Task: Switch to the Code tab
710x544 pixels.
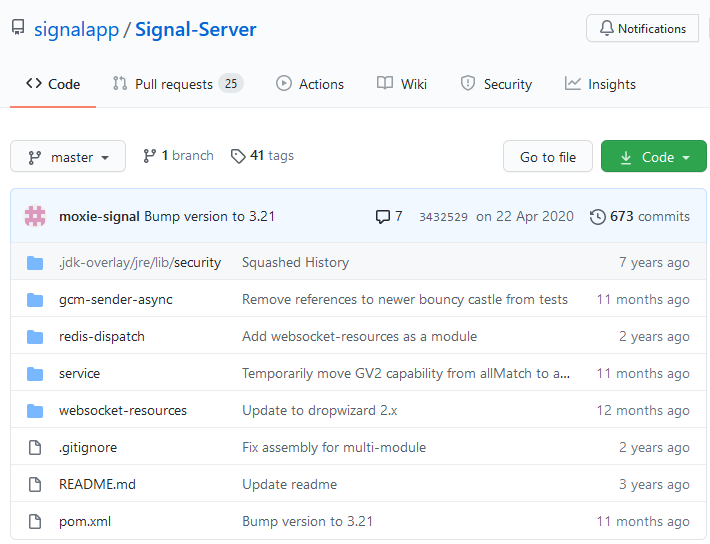Action: coord(53,84)
